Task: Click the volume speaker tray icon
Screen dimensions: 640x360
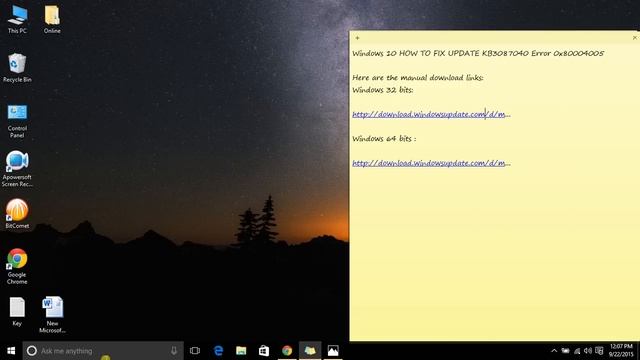Action: (588, 351)
